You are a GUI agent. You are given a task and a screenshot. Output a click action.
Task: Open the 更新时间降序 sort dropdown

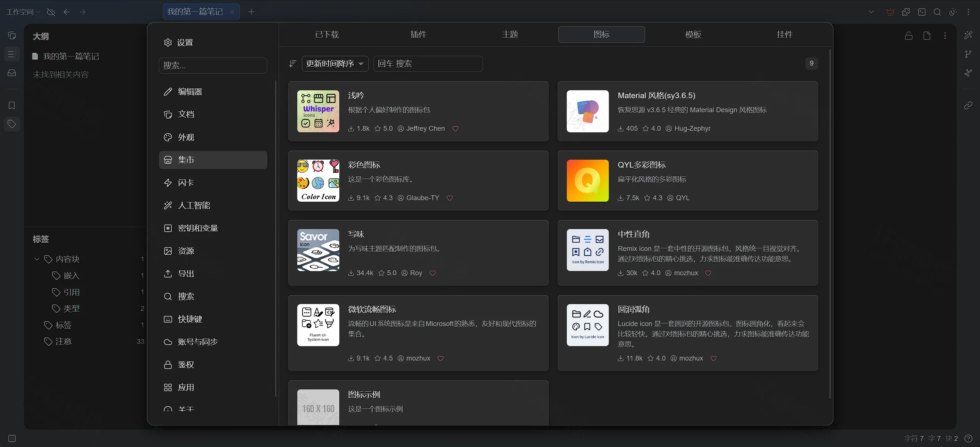(335, 64)
